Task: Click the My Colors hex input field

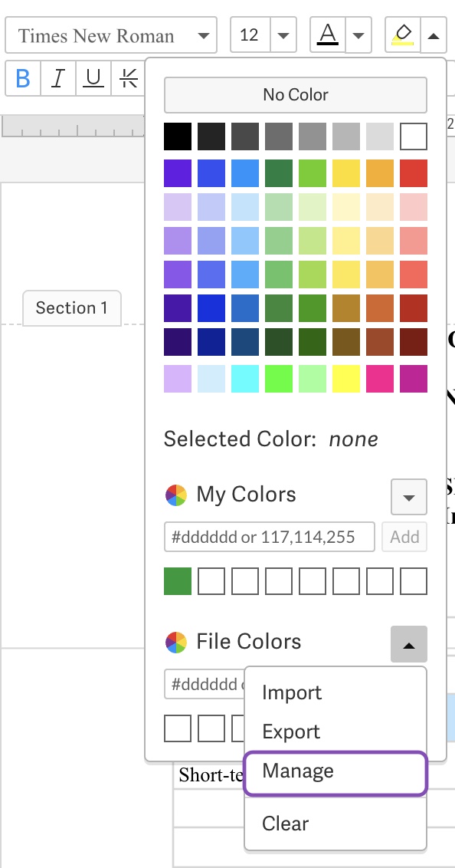Action: click(x=269, y=537)
